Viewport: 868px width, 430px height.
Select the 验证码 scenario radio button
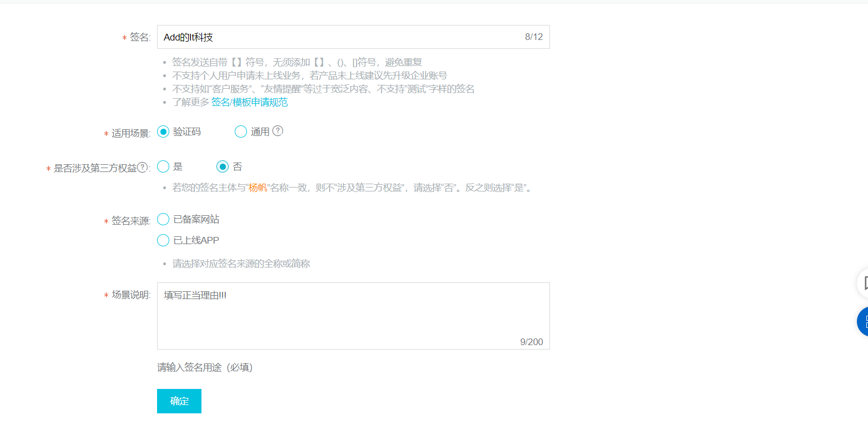coord(163,131)
